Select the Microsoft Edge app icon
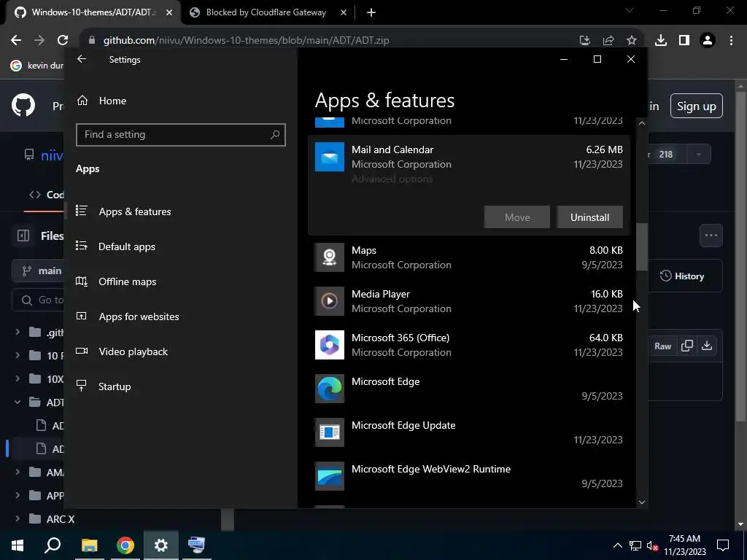 click(329, 389)
